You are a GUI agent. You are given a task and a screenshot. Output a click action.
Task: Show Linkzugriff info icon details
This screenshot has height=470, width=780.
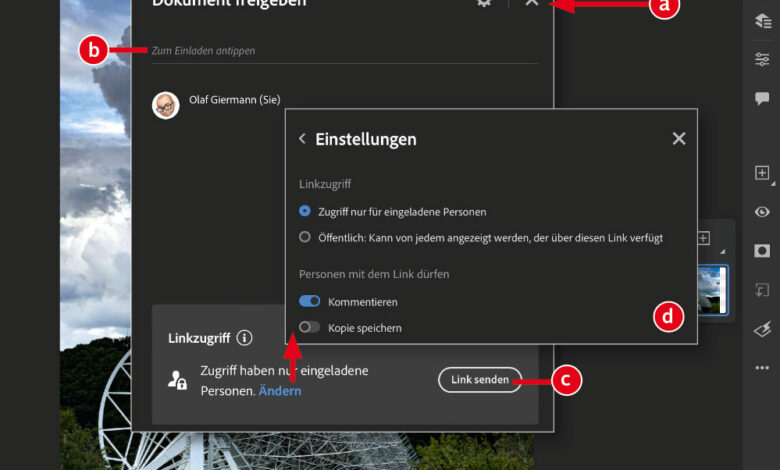[x=244, y=338]
